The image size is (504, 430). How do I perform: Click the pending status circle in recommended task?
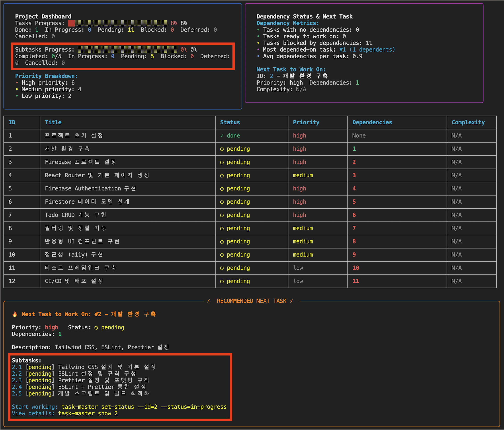coord(96,328)
